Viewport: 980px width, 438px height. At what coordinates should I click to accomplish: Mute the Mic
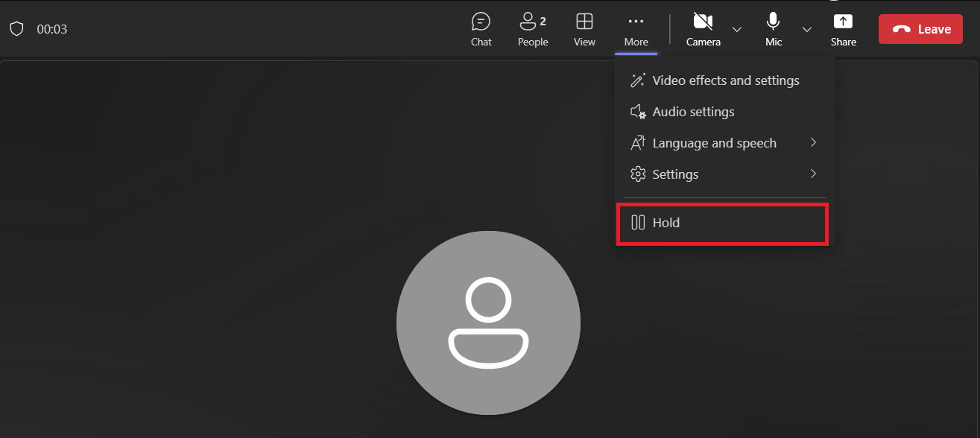click(774, 29)
